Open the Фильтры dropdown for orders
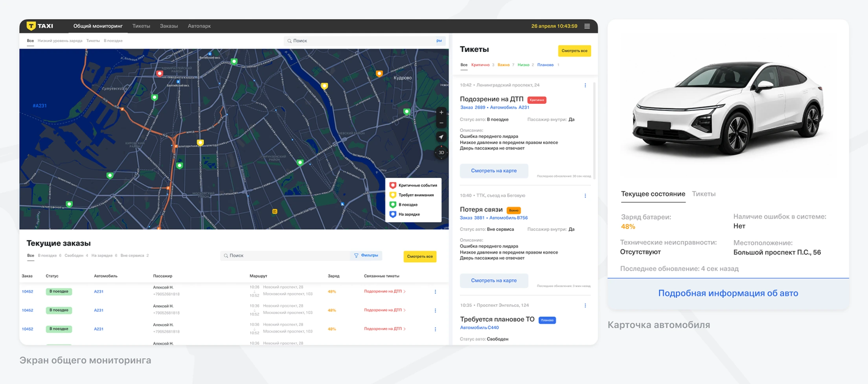This screenshot has width=868, height=384. [366, 256]
